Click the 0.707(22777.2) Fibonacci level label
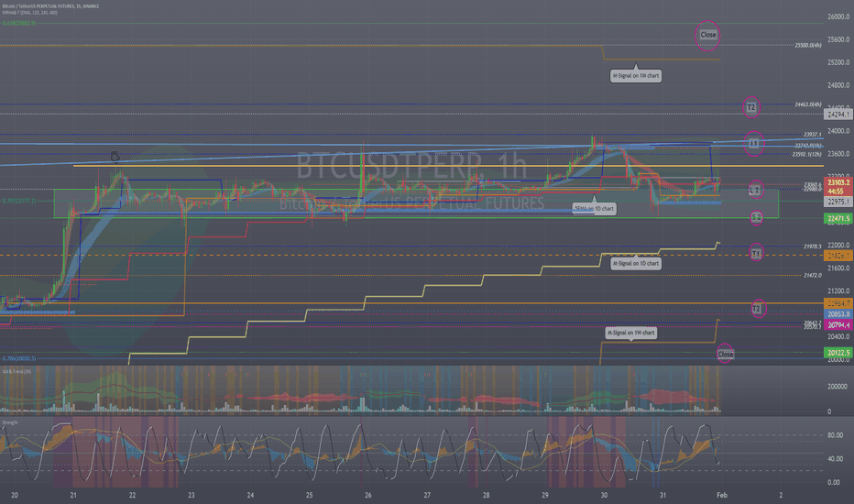This screenshot has height=504, width=854. (19, 201)
